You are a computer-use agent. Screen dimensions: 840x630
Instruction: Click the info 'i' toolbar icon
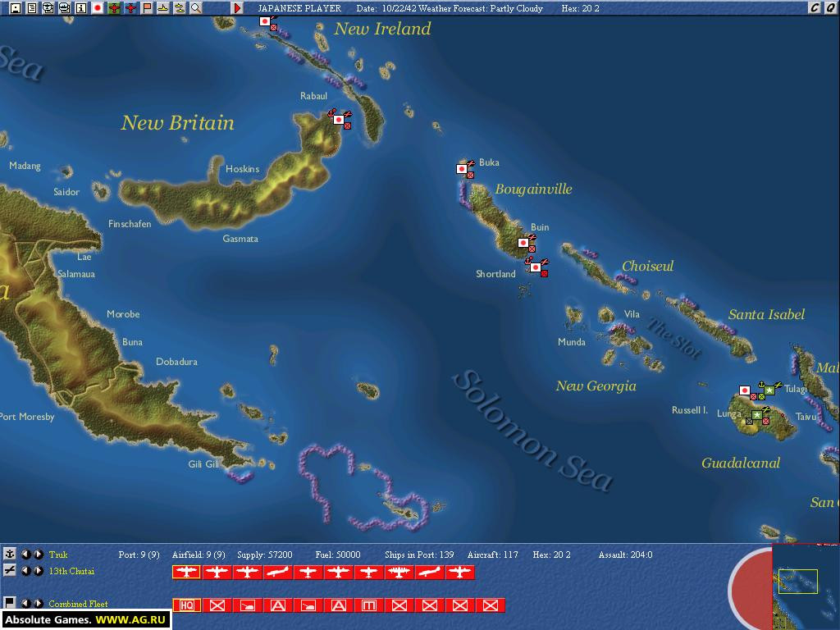pyautogui.click(x=81, y=8)
